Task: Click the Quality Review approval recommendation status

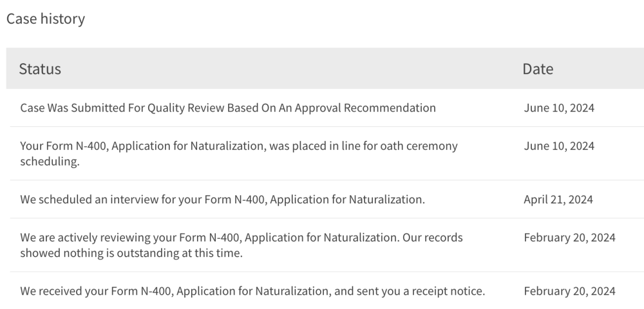Action: coord(228,108)
